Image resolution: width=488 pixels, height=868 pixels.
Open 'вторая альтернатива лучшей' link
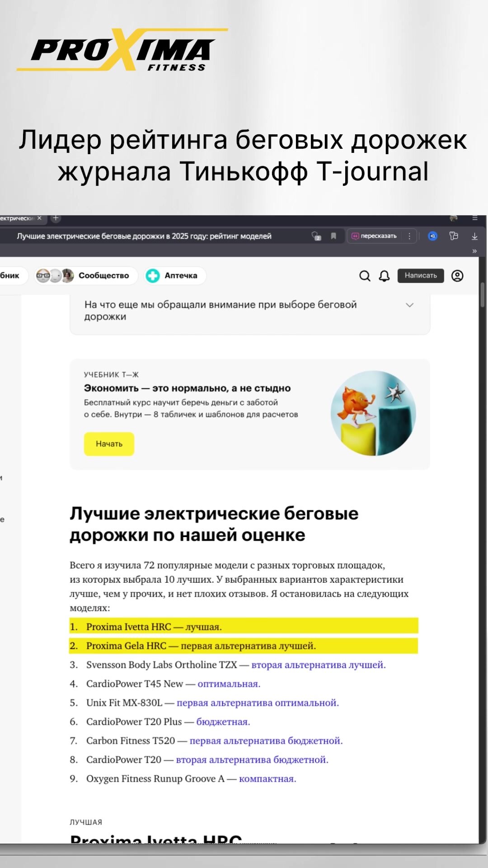[x=319, y=665]
